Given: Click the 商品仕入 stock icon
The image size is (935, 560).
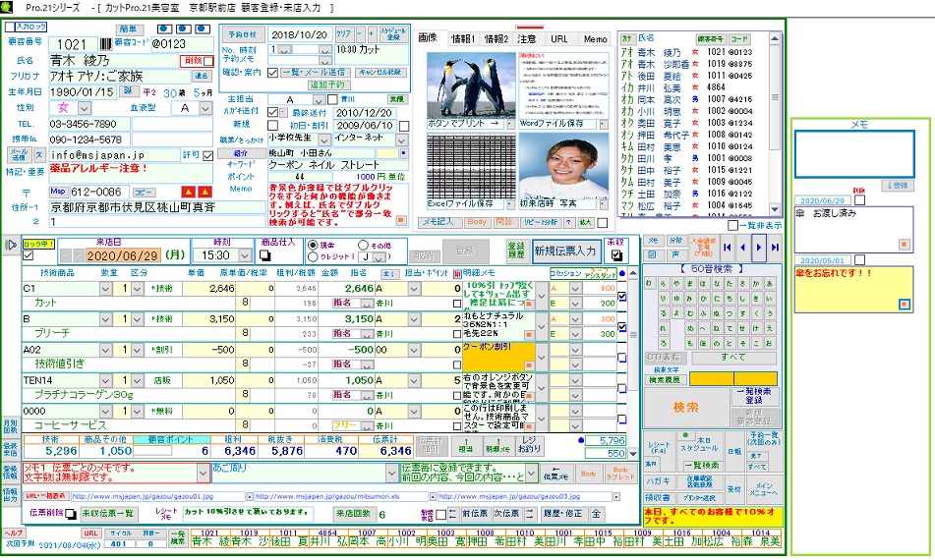Looking at the screenshot, I should tap(264, 255).
